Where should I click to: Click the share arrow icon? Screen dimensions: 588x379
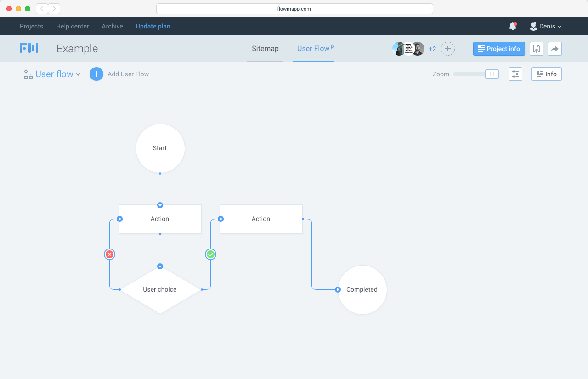click(555, 49)
